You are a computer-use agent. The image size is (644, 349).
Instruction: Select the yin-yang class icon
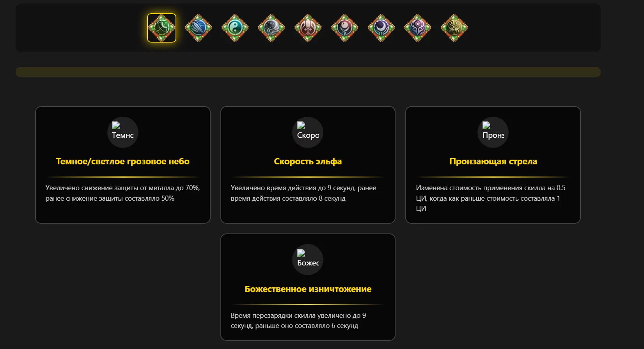point(235,28)
